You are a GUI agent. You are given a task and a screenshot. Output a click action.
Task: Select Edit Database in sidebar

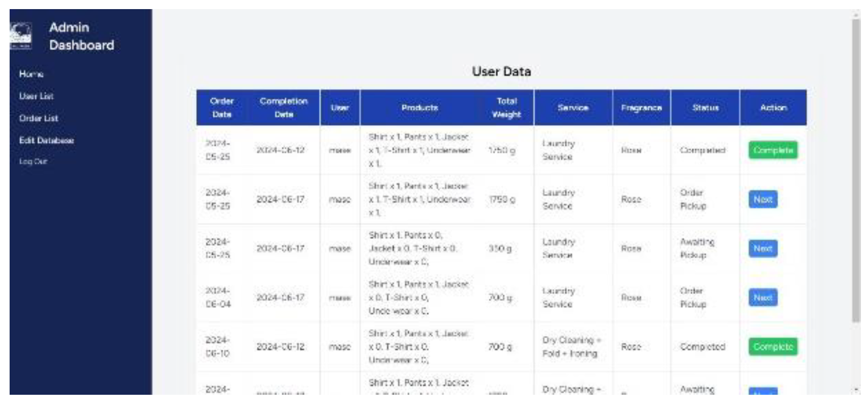(x=47, y=141)
